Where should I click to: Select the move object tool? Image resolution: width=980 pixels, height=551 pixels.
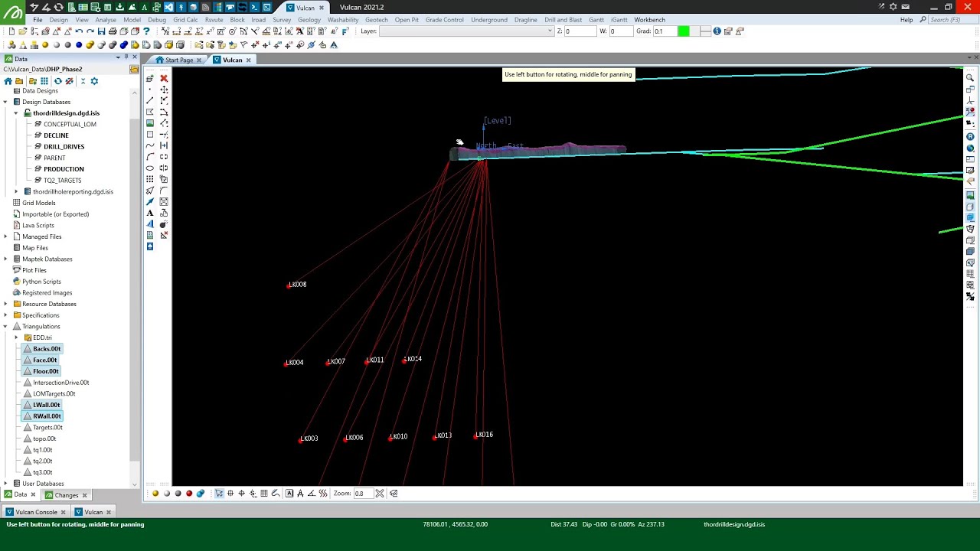tap(164, 90)
